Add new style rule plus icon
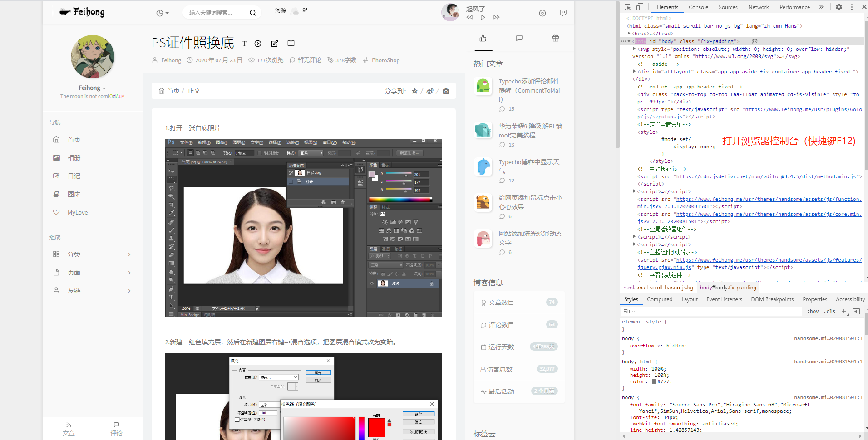Viewport: 868px width, 440px height. [x=844, y=311]
